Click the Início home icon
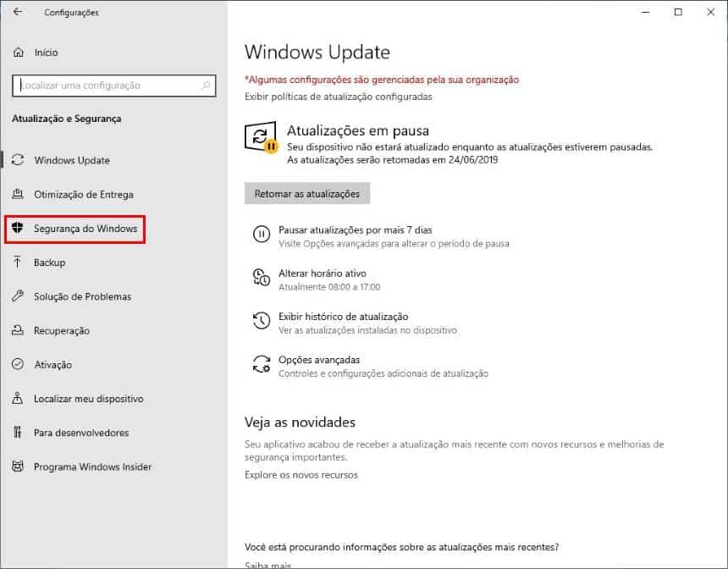This screenshot has height=569, width=728. [18, 52]
